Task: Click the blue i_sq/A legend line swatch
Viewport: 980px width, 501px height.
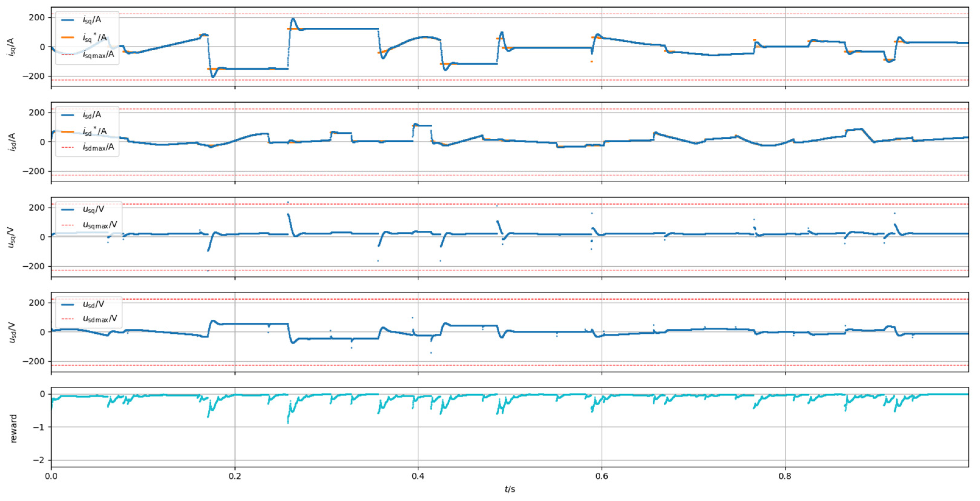Action: (x=67, y=20)
